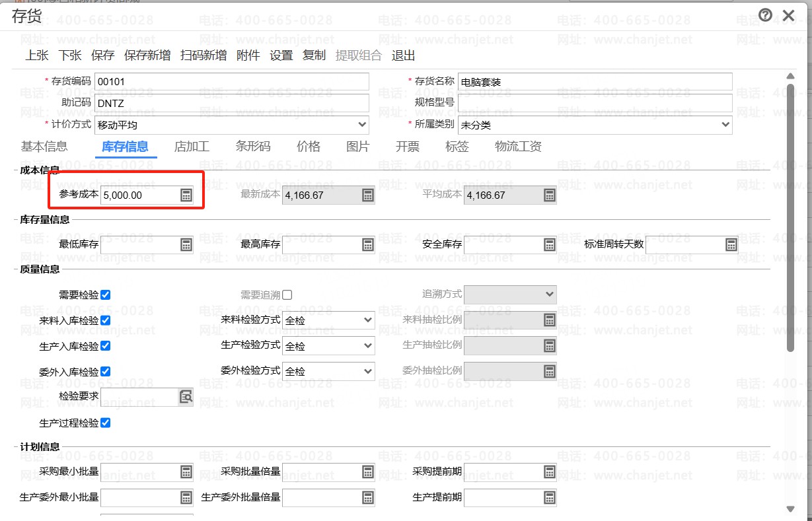Click 扫码新增 button
Image resolution: width=812 pixels, height=521 pixels.
pyautogui.click(x=203, y=55)
